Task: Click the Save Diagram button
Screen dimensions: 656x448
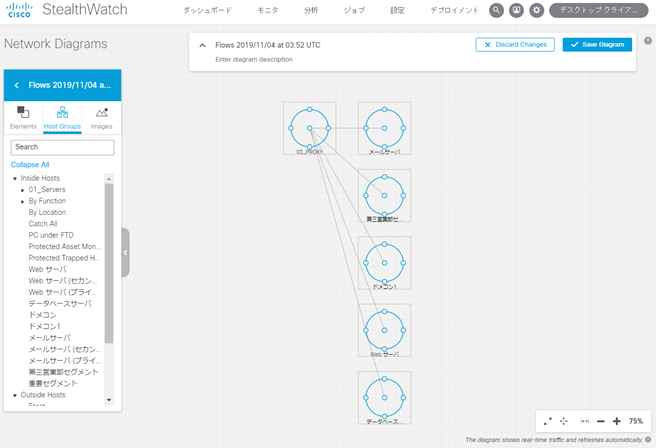Action: click(598, 45)
